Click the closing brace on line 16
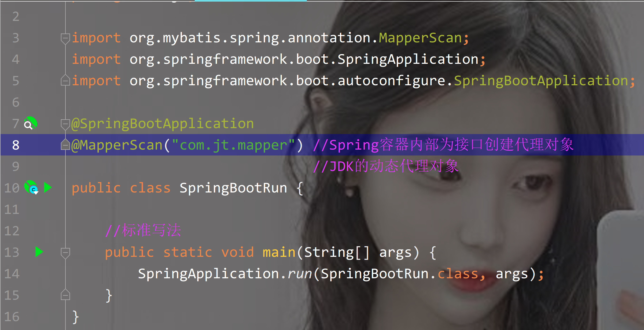The image size is (644, 330). coord(75,317)
